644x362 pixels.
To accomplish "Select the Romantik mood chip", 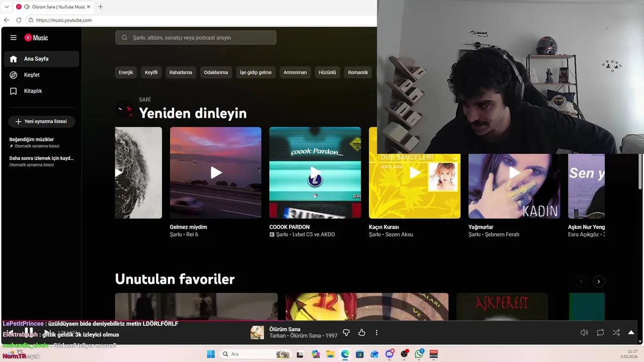I will 358,72.
